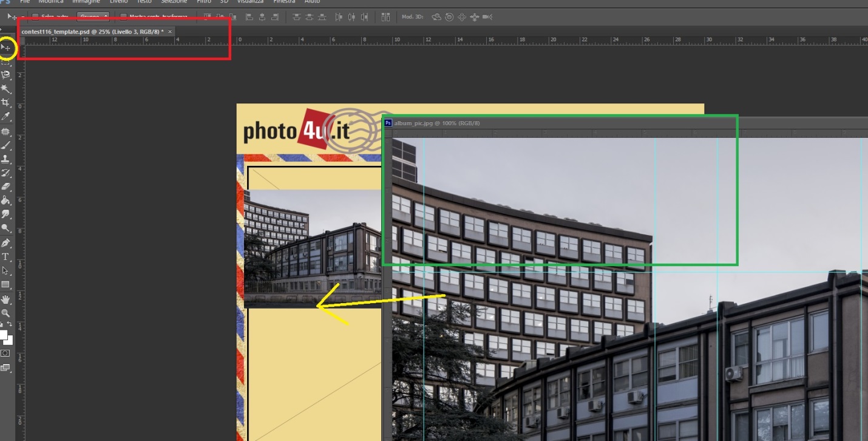The height and width of the screenshot is (441, 868).
Task: Click the photo4u.it logo in template
Action: pos(297,131)
